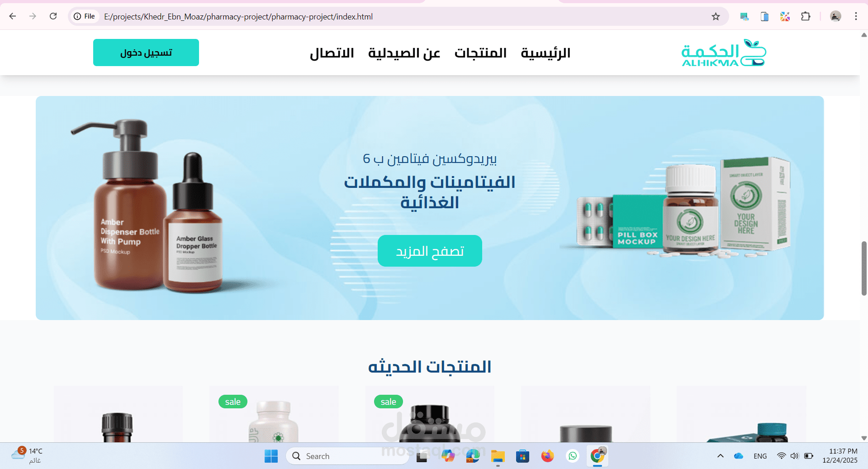Go back with the browser back arrow
The image size is (868, 469).
click(13, 16)
